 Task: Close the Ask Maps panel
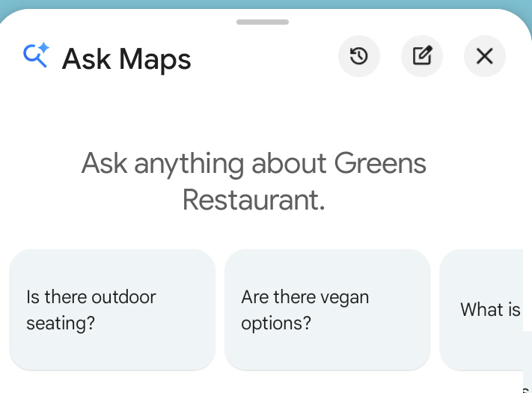pyautogui.click(x=485, y=56)
